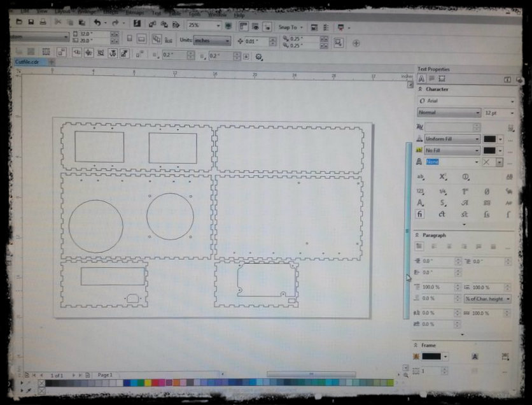Click the vertical text alignment 'A' icon in Frame

coord(475,357)
